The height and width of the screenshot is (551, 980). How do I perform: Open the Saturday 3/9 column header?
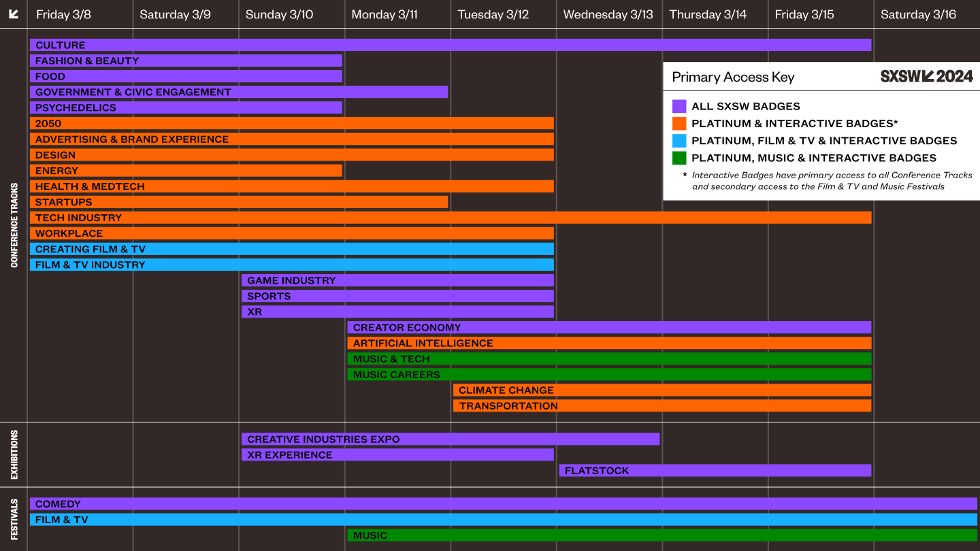coord(175,14)
